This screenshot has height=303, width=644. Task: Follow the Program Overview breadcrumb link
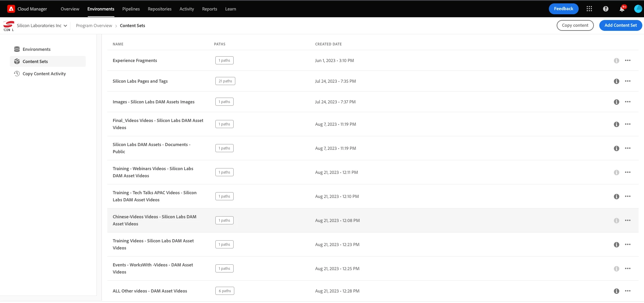coord(94,26)
